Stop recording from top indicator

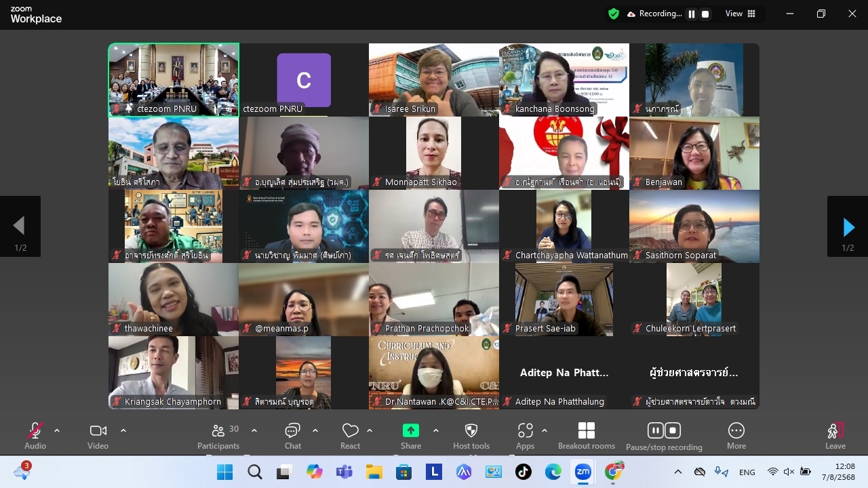pos(705,14)
